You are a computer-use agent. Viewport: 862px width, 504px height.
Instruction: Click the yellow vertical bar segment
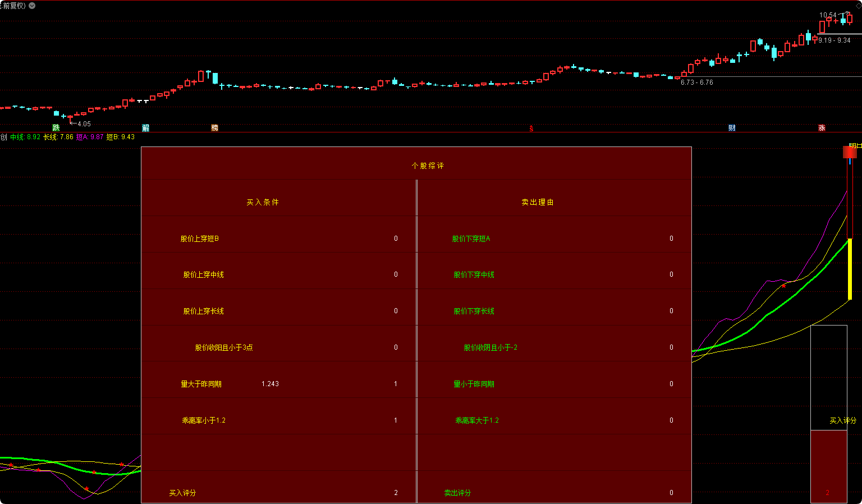click(x=850, y=269)
